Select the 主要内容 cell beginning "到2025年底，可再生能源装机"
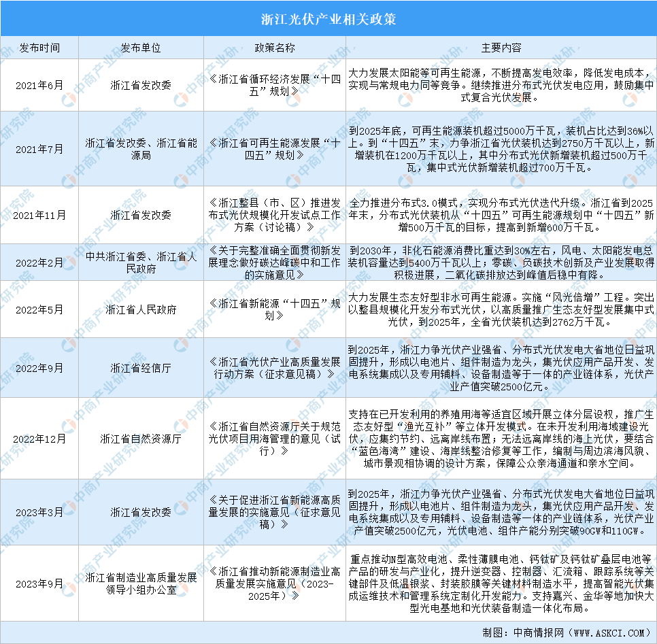The width and height of the screenshot is (657, 644). [501, 149]
